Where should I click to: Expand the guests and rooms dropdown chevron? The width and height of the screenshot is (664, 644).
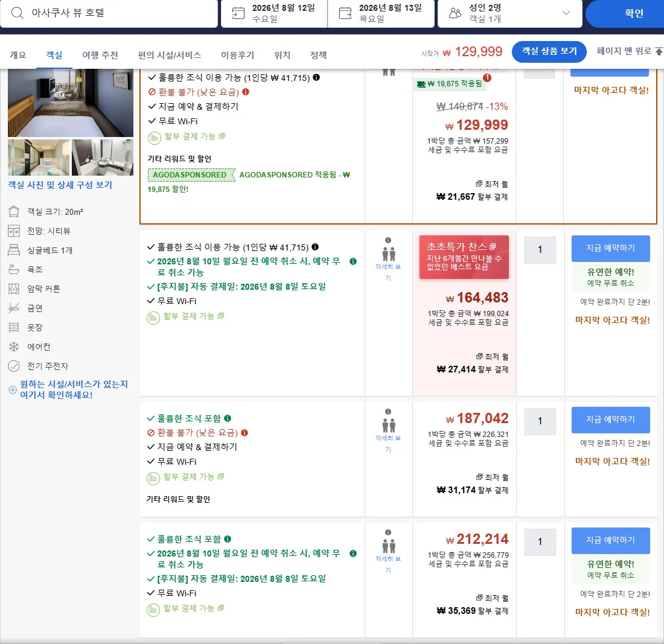click(x=566, y=13)
